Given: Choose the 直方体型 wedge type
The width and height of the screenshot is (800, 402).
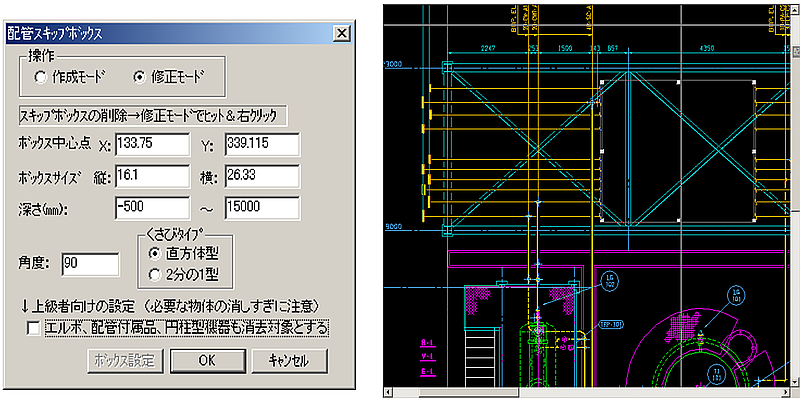Looking at the screenshot, I should click(x=153, y=254).
